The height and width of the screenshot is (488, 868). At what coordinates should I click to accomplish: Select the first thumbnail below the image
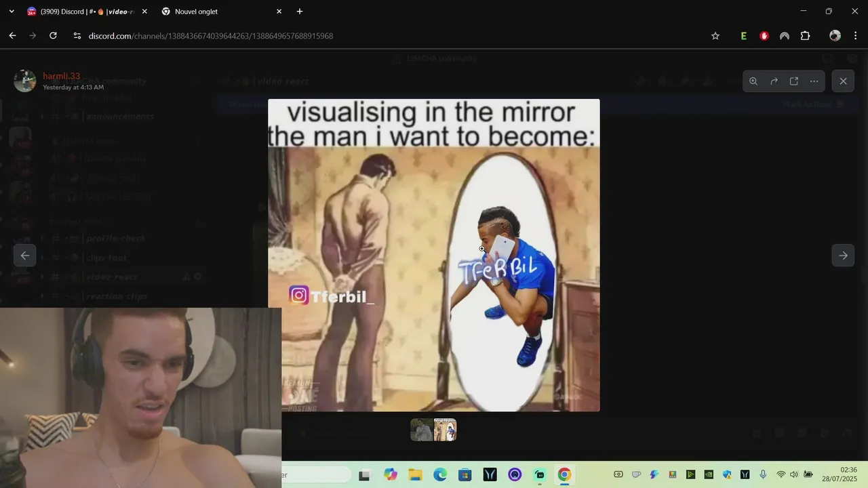tap(422, 430)
